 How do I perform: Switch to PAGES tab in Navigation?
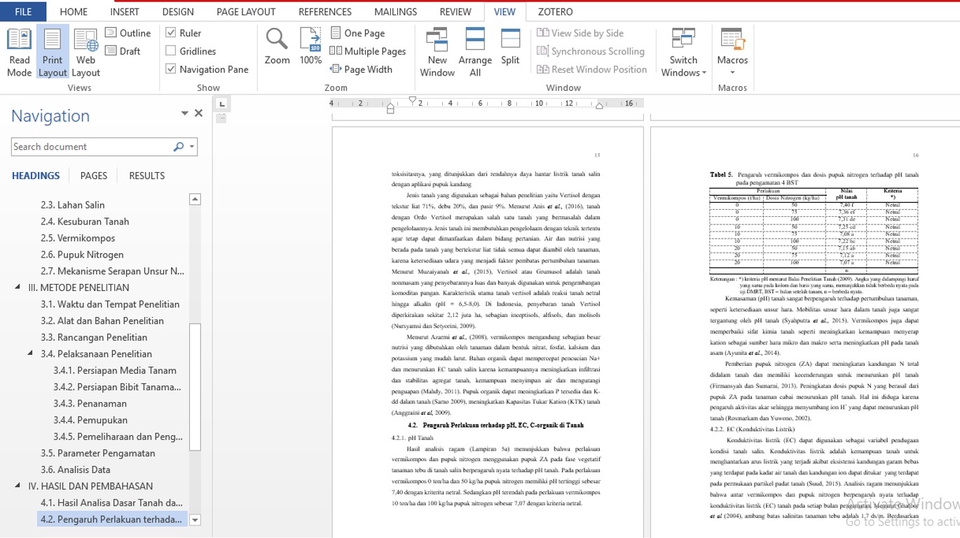tap(93, 176)
